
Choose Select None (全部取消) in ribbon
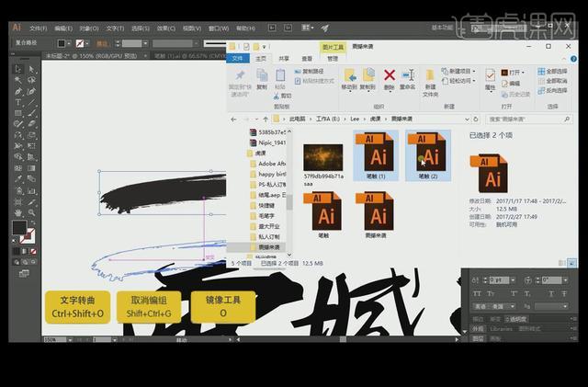click(555, 81)
